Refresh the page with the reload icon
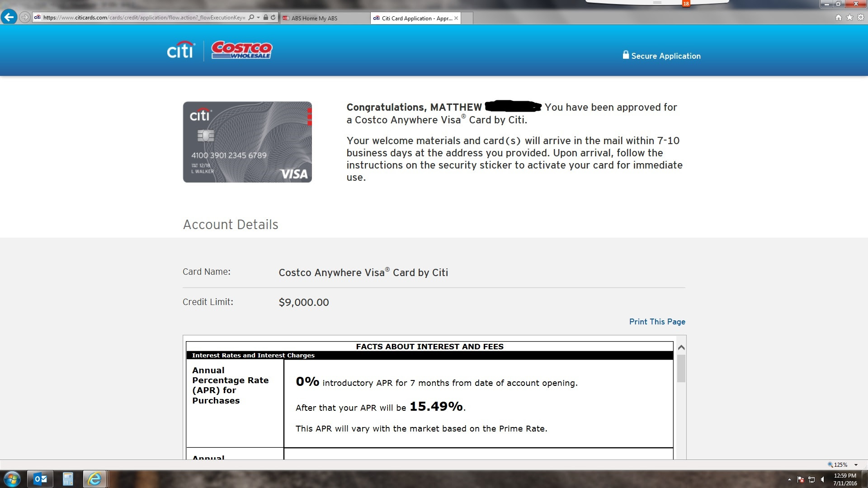Viewport: 868px width, 488px height. pos(273,18)
